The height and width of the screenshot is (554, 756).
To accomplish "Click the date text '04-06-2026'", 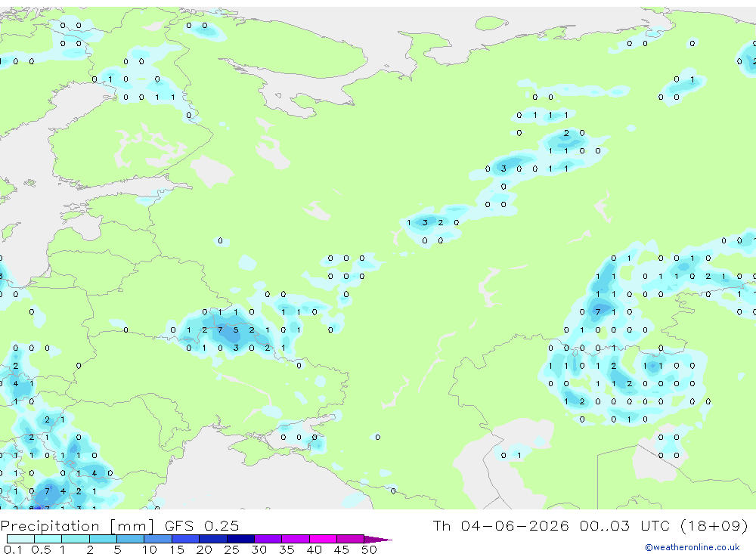I will tap(514, 525).
